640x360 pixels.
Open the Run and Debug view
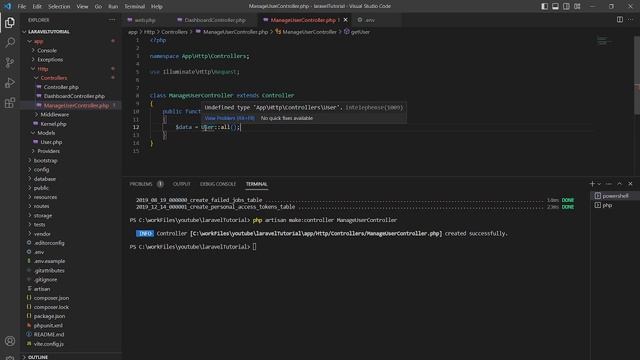(10, 82)
